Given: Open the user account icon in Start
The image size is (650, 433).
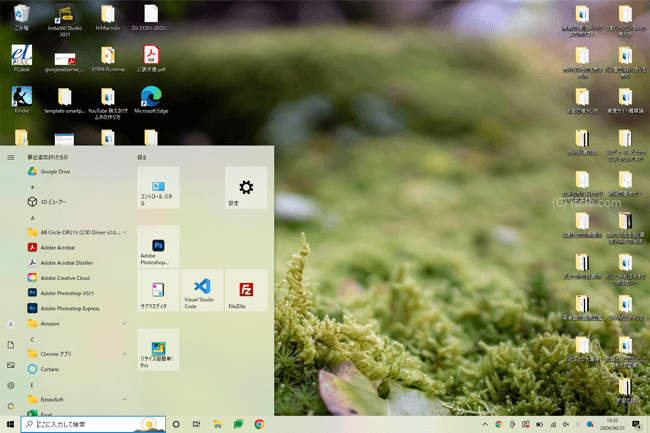Looking at the screenshot, I should point(11,324).
